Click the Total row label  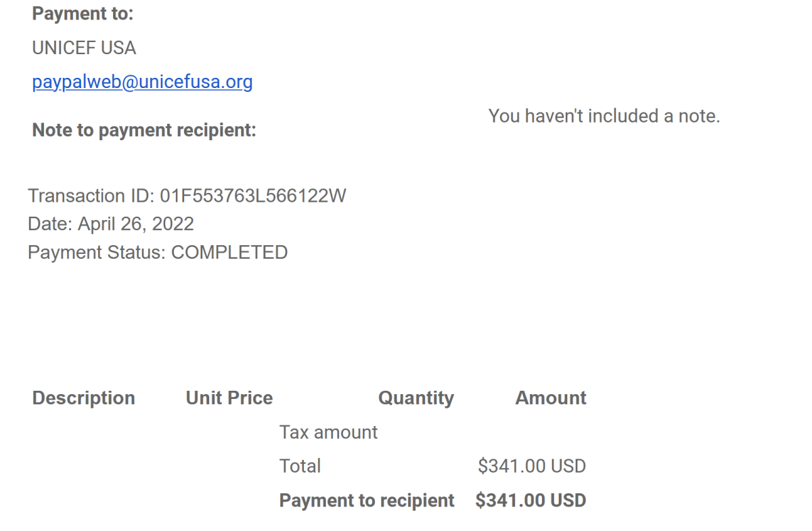[x=300, y=466]
